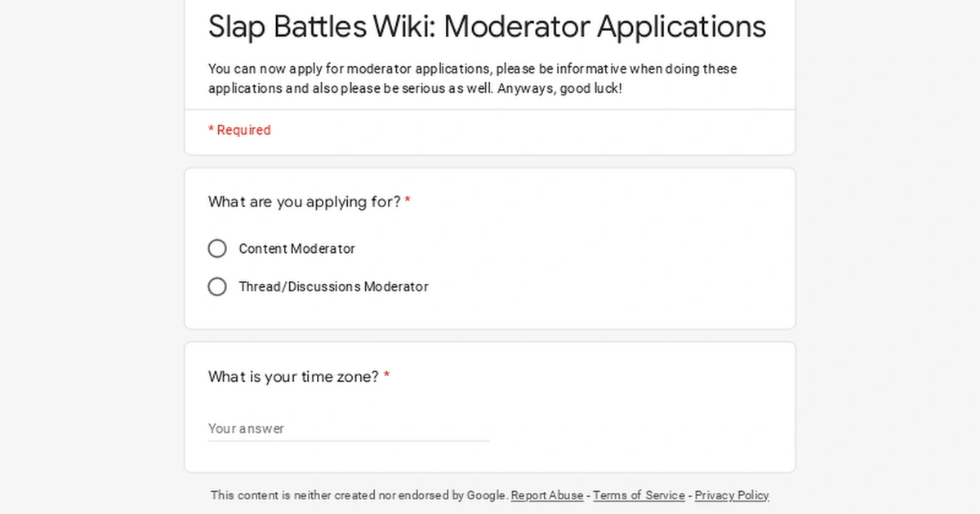This screenshot has height=514, width=980.
Task: Open the Privacy Policy link
Action: [731, 495]
